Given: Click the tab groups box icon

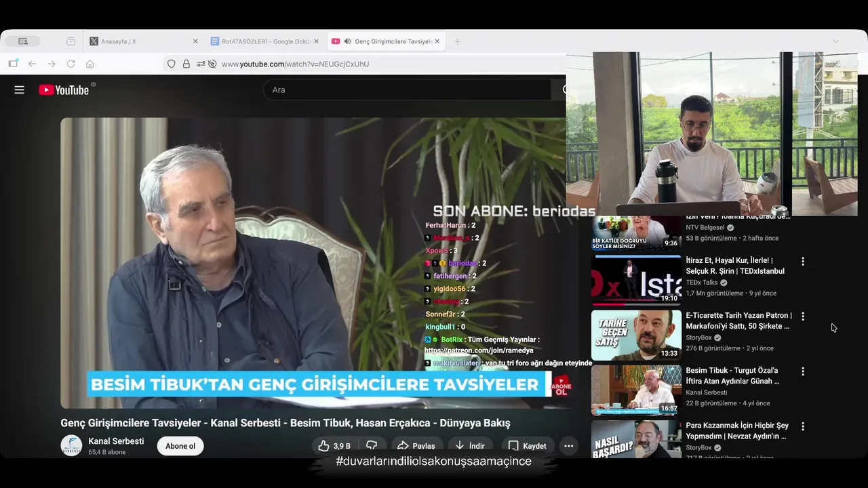Looking at the screenshot, I should 71,41.
